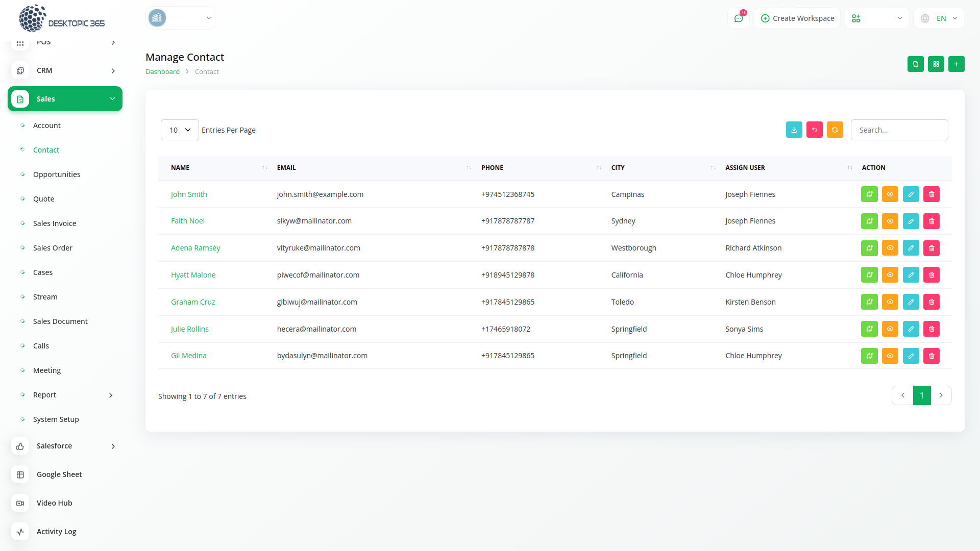Viewport: 980px width, 551px height.
Task: Open the chat messages icon in header
Action: point(739,18)
